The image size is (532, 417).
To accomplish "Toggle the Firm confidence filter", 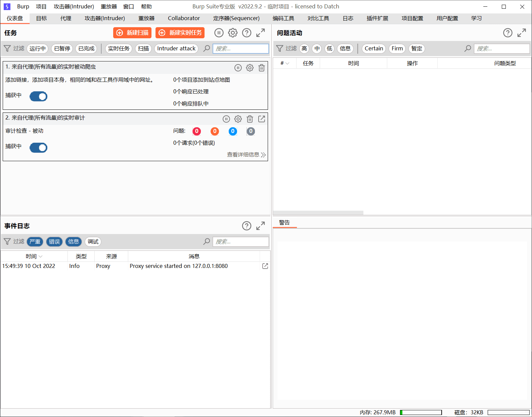I will [x=397, y=49].
